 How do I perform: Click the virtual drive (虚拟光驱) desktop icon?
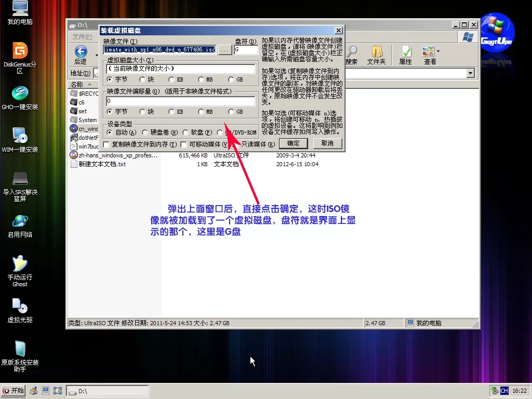coord(20,307)
